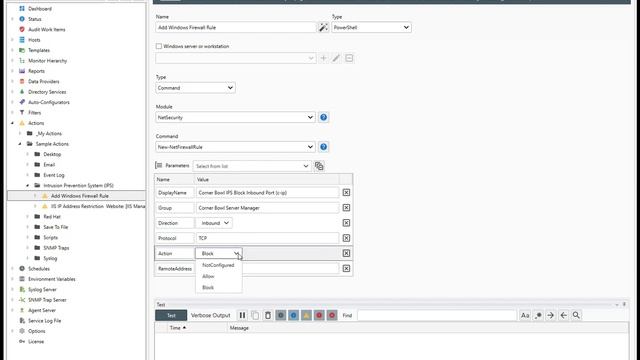640x360 pixels.
Task: Select Add Windows Firewall Rule tree item
Action: (x=80, y=196)
